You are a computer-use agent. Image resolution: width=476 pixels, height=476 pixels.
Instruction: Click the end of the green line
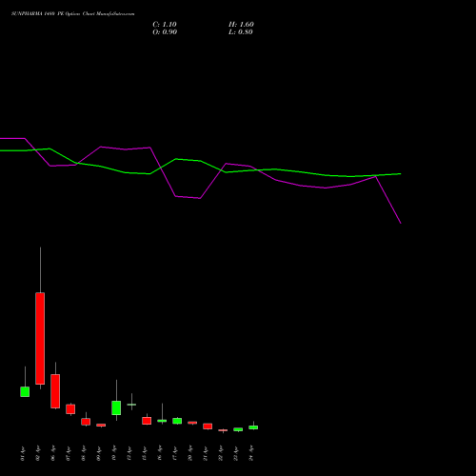[401, 173]
